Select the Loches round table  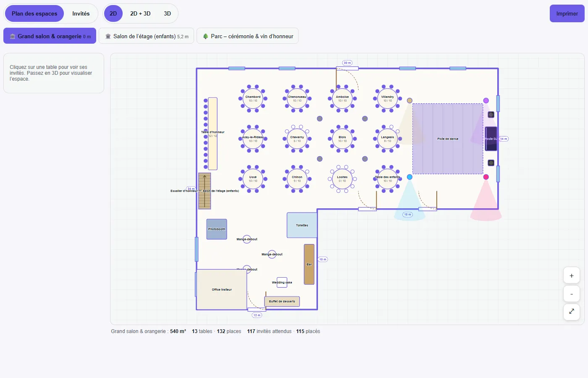[x=342, y=179]
